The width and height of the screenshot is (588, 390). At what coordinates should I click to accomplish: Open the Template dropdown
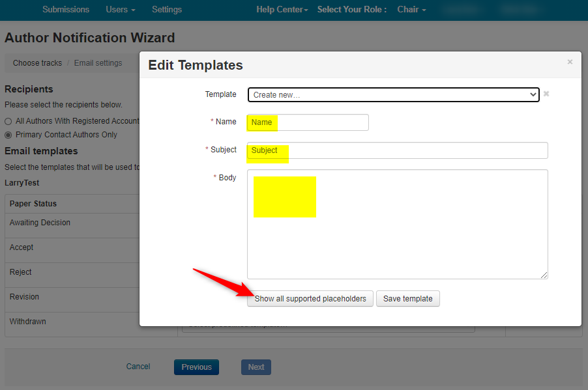(x=393, y=95)
